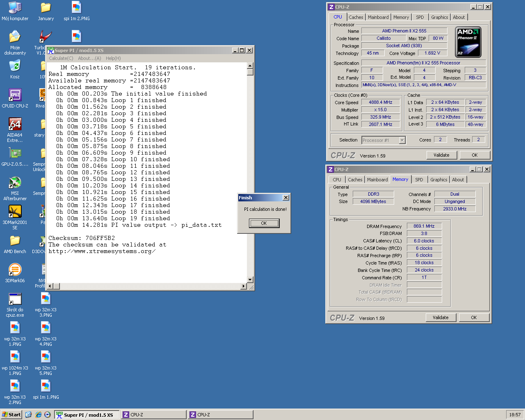This screenshot has height=420, width=525.
Task: Dismiss the Finish dialog with OK
Action: click(x=264, y=223)
